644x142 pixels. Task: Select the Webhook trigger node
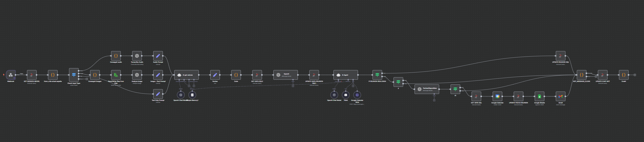[x=11, y=75]
